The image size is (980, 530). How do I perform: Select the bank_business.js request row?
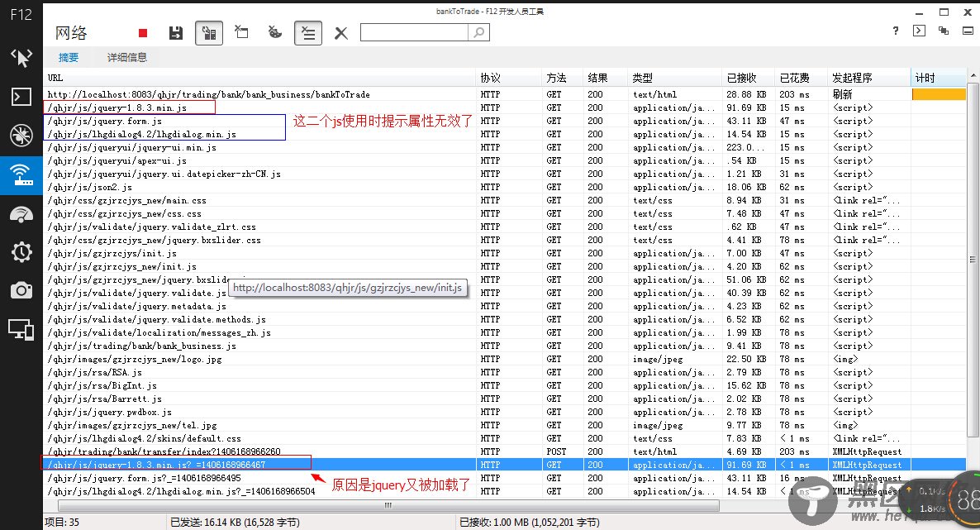pyautogui.click(x=504, y=346)
